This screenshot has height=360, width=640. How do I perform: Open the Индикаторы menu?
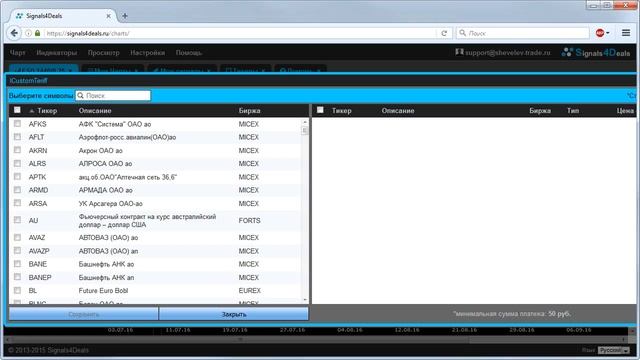coord(56,53)
